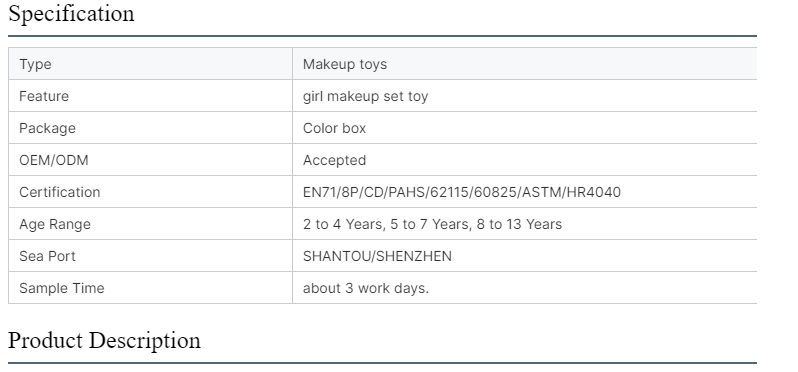798x372 pixels.
Task: Click the SHANTOU/SHENZHEN port value
Action: pos(377,256)
